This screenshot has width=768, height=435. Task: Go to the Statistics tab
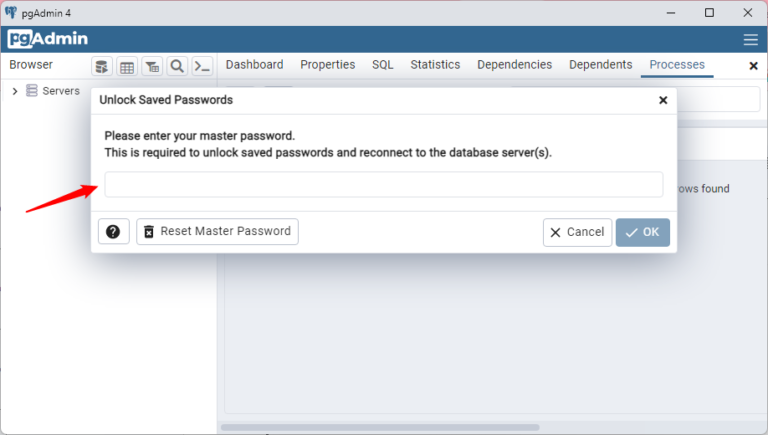point(435,65)
